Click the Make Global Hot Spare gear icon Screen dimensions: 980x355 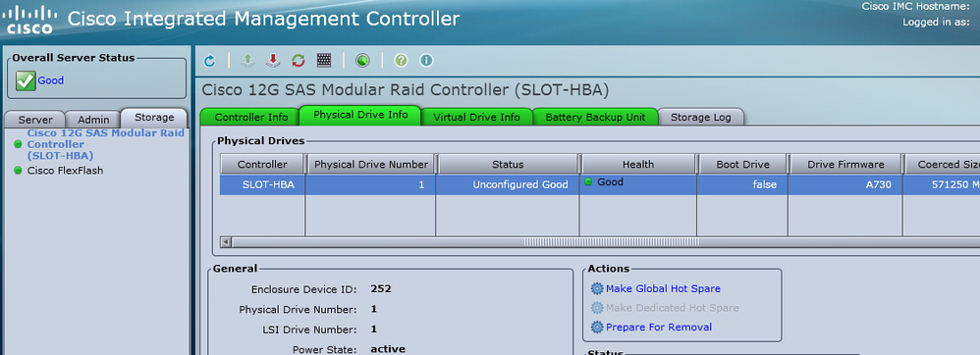pos(597,289)
